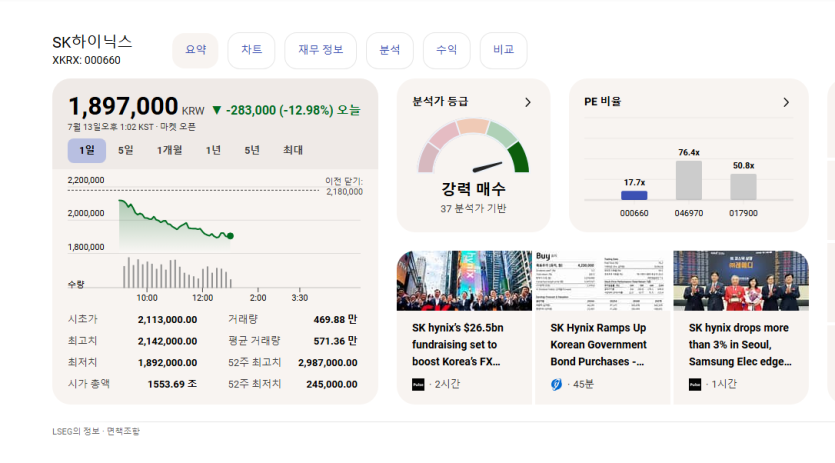Click the 평균 거래량 value 571.36 만
The height and width of the screenshot is (463, 835).
(x=335, y=341)
